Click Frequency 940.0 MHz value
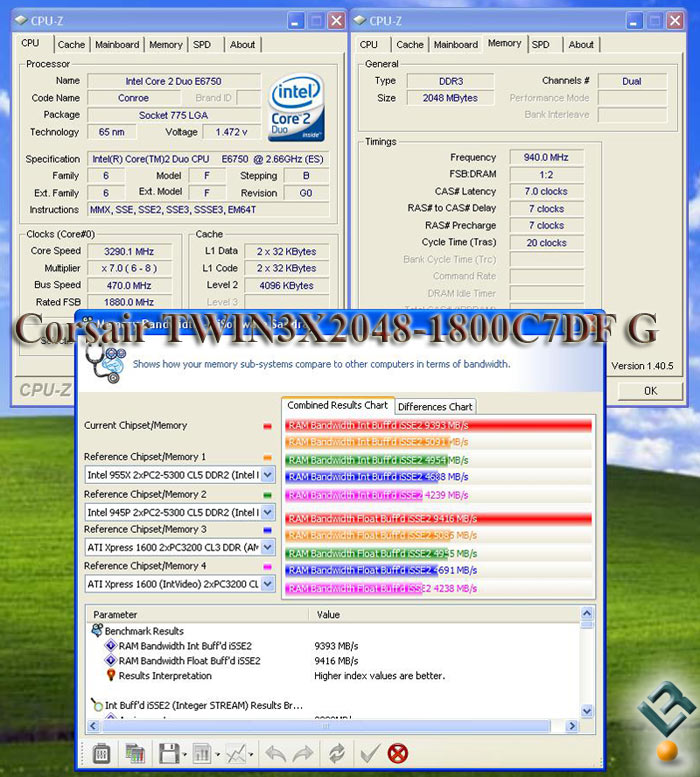 [x=546, y=158]
